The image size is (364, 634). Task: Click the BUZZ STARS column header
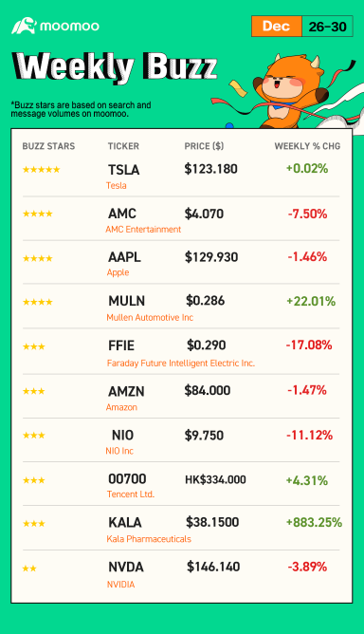coord(48,146)
